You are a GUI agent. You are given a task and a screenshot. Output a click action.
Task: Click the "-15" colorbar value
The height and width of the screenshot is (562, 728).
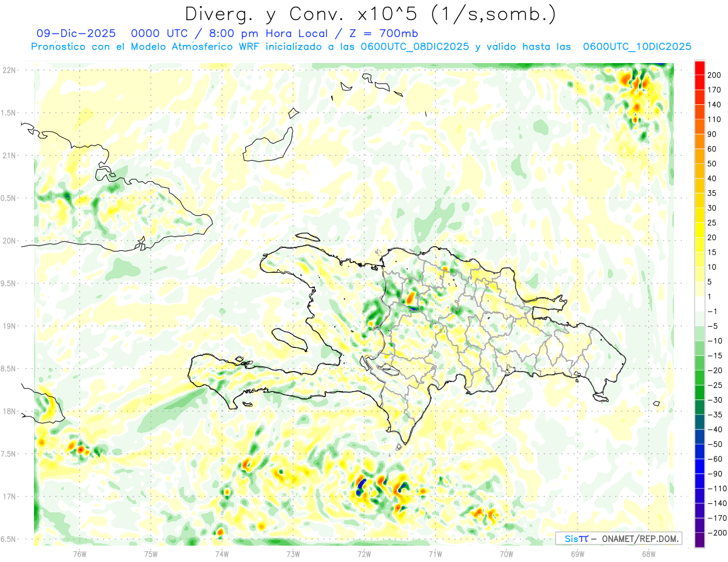[715, 355]
